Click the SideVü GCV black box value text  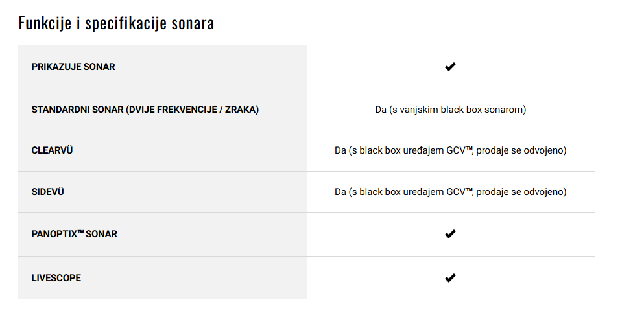[451, 192]
